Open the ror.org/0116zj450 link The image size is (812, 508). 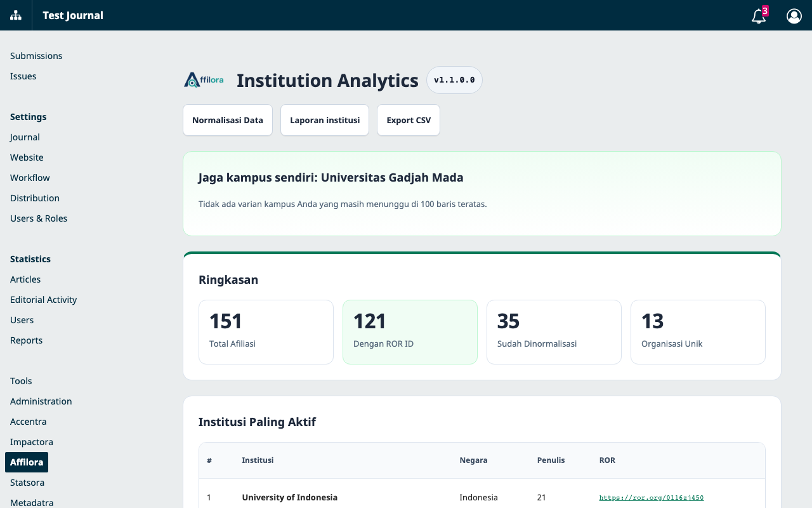coord(652,498)
